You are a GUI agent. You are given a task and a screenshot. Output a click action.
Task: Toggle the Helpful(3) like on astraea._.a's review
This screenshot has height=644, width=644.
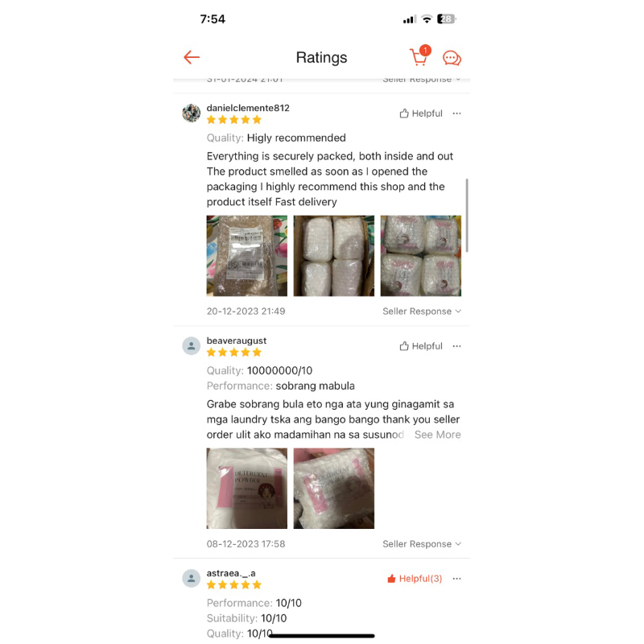pos(415,579)
